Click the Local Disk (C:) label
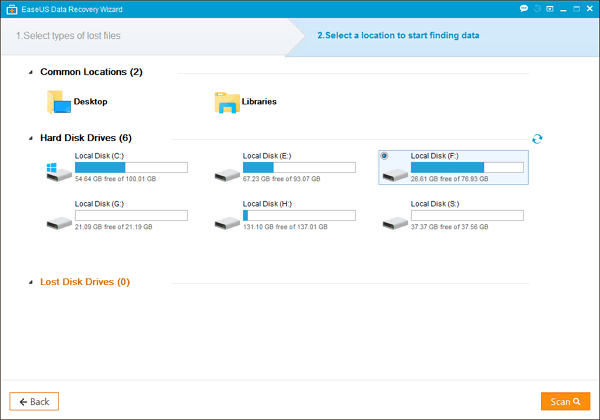The image size is (600, 420). pos(99,156)
